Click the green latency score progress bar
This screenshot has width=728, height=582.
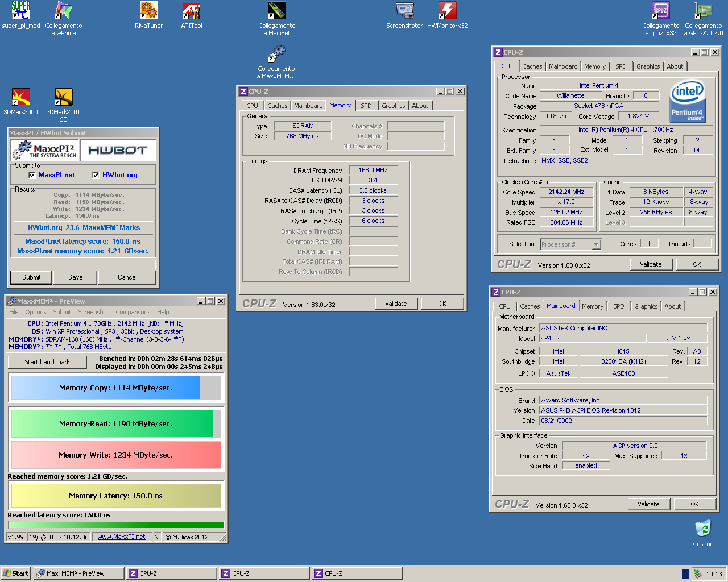(116, 525)
